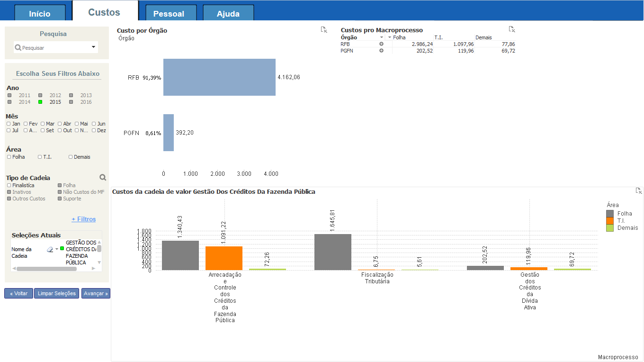Check Folha under Área filter
644x362 pixels.
[x=9, y=157]
